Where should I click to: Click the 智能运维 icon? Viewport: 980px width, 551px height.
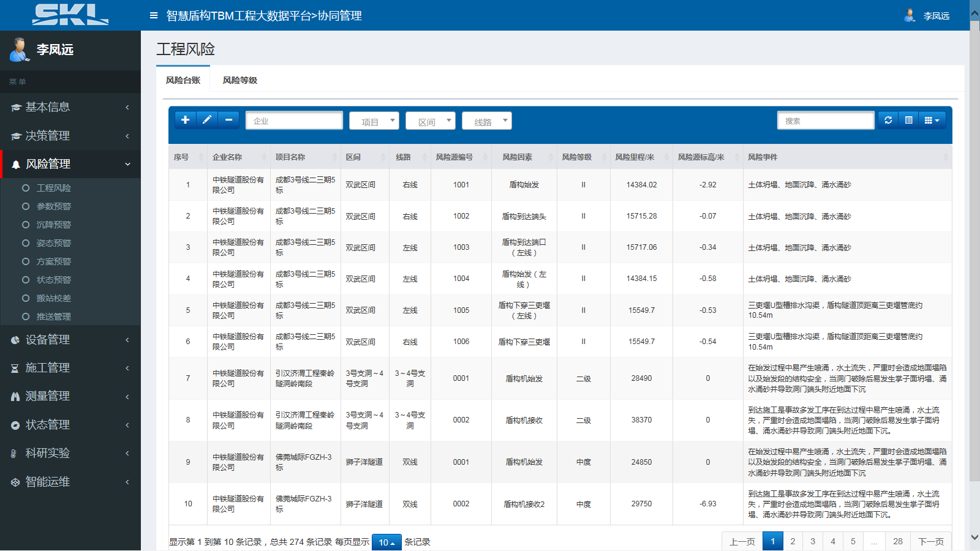(x=15, y=482)
